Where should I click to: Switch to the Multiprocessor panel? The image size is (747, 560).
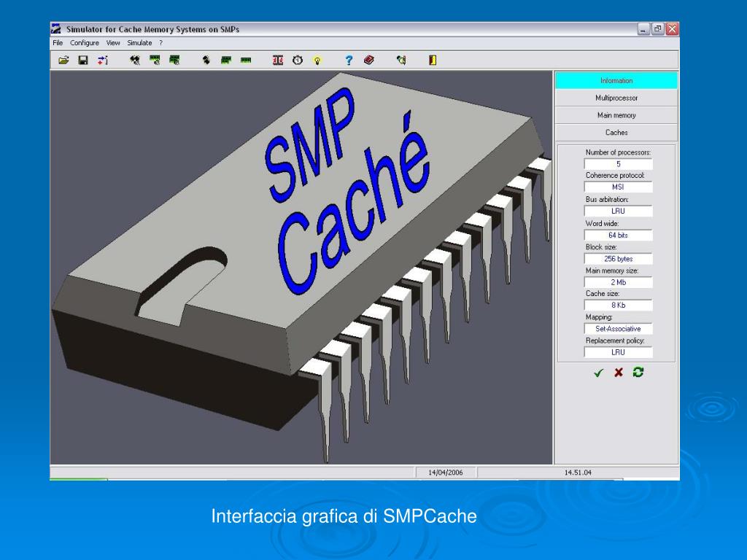(x=616, y=98)
